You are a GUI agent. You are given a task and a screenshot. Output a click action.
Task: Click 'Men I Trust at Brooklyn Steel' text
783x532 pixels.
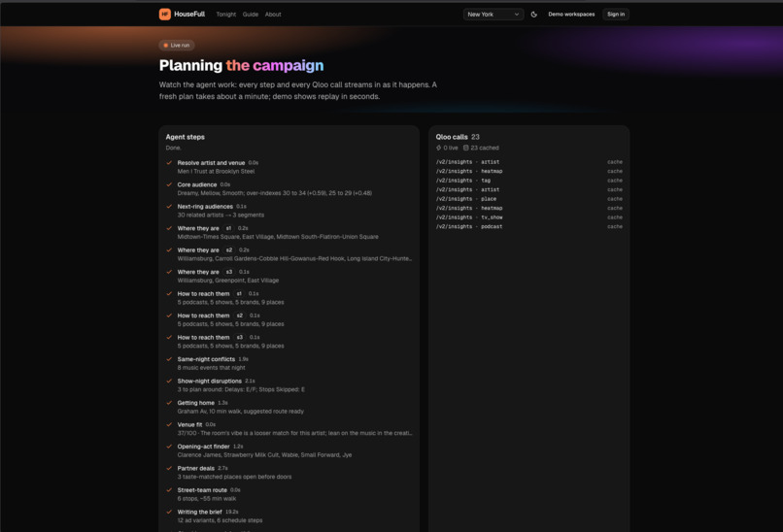(x=216, y=172)
